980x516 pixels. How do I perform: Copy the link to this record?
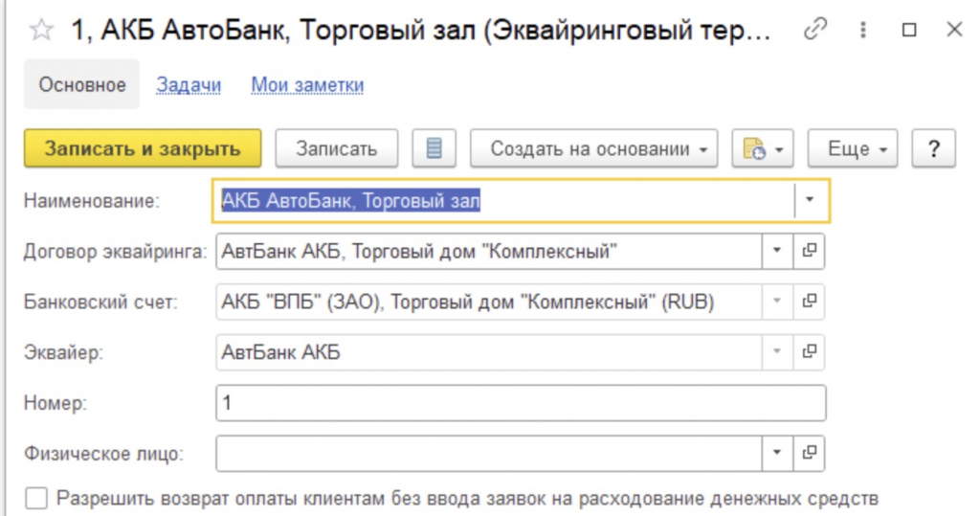(815, 30)
